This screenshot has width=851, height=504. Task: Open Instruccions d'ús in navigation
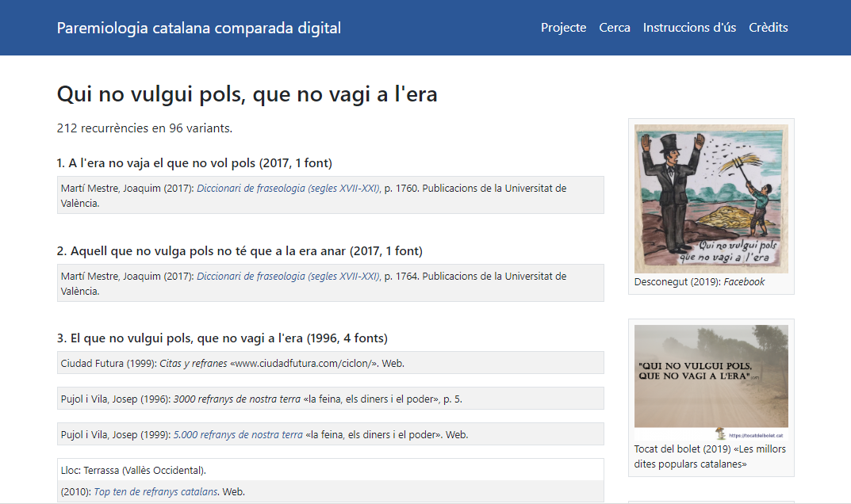tap(689, 28)
